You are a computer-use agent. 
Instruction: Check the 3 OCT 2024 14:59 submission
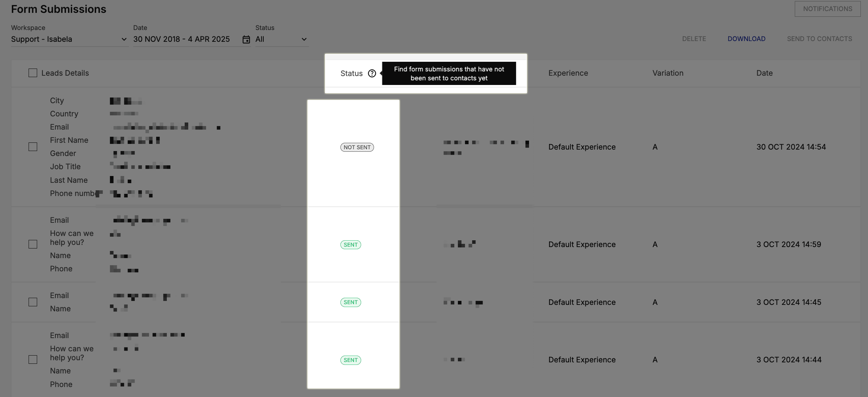pyautogui.click(x=33, y=244)
